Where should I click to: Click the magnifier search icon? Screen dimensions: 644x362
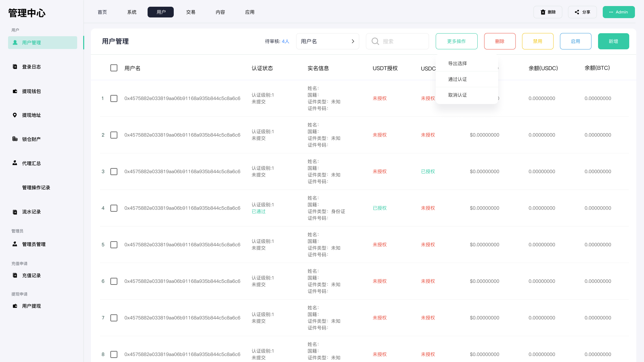point(375,41)
